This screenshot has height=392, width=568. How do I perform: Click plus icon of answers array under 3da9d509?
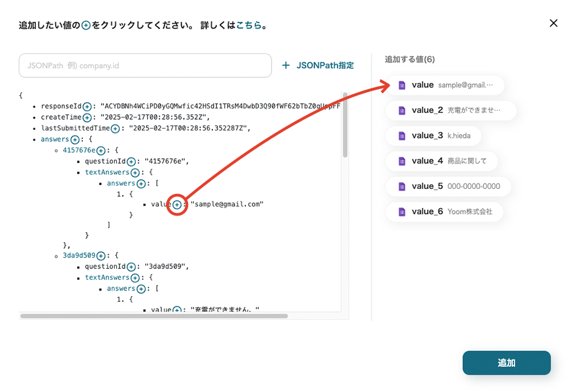coord(141,289)
